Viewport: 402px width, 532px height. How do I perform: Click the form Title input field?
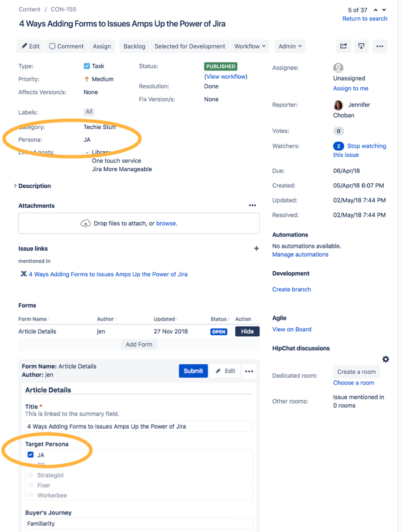[x=138, y=426]
